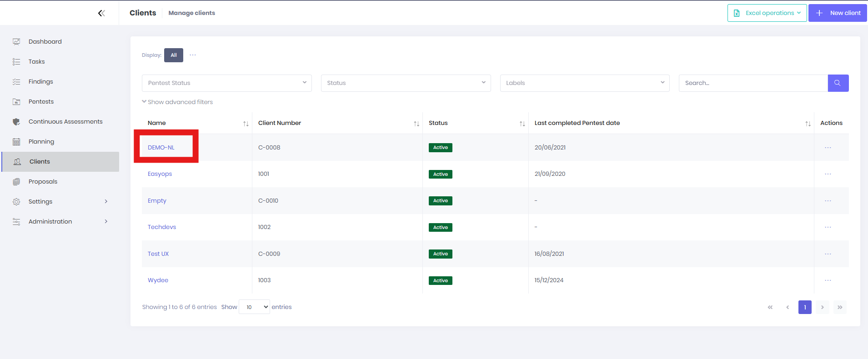
Task: Click into the Search input field
Action: tap(753, 83)
